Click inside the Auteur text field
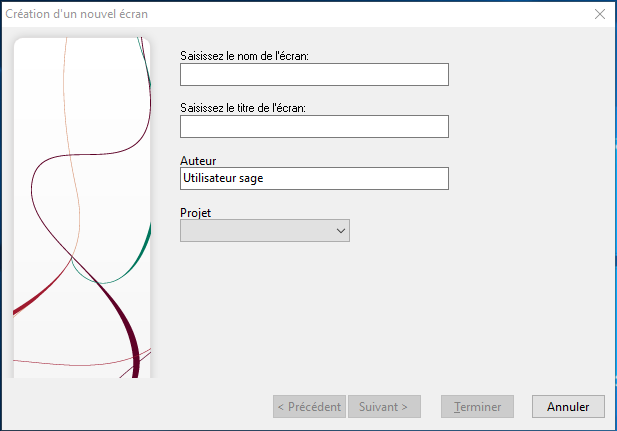Image resolution: width=617 pixels, height=431 pixels. pyautogui.click(x=314, y=178)
